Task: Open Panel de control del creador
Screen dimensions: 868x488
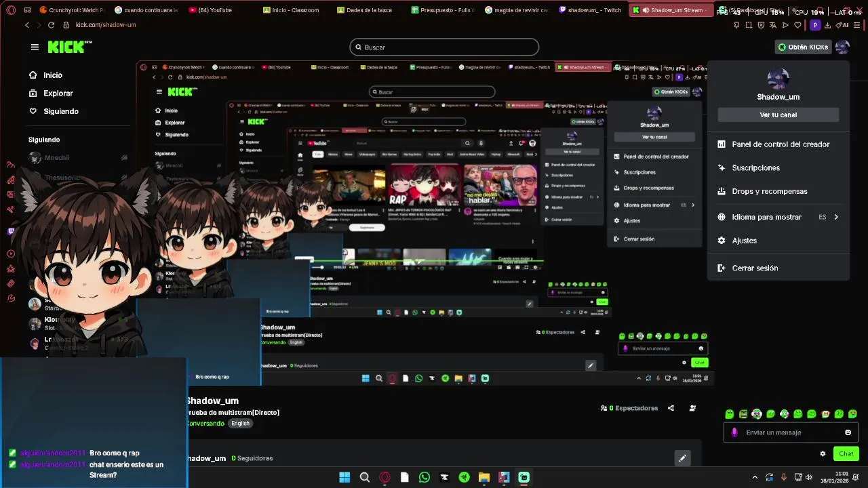Action: (778, 144)
